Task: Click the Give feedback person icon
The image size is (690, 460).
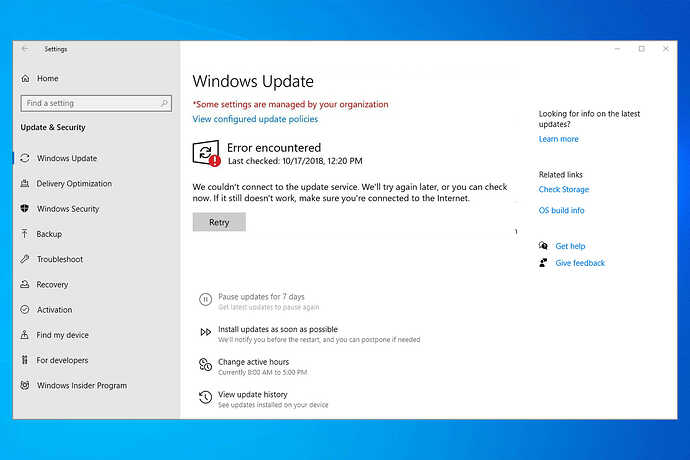Action: pos(543,263)
